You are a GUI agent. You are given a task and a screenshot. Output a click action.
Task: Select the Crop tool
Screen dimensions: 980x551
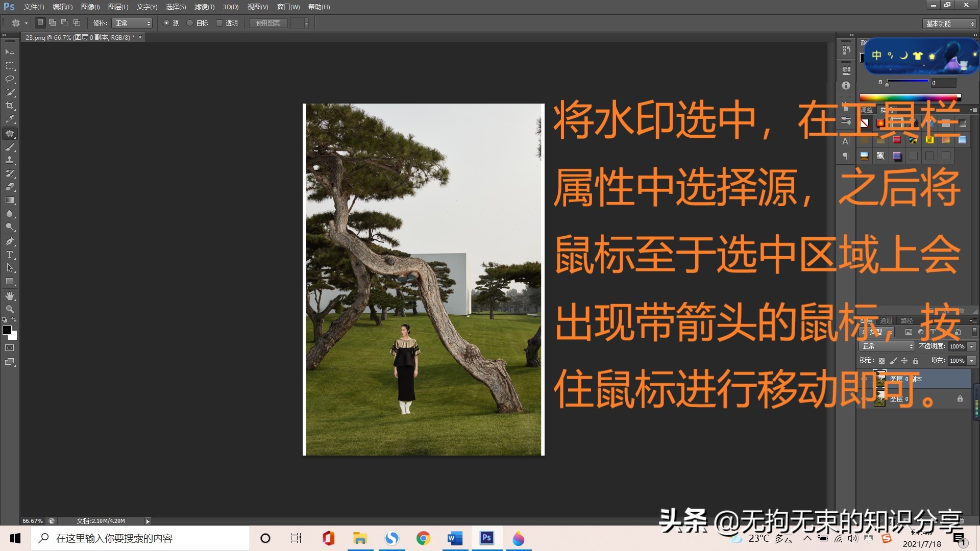pos(9,106)
